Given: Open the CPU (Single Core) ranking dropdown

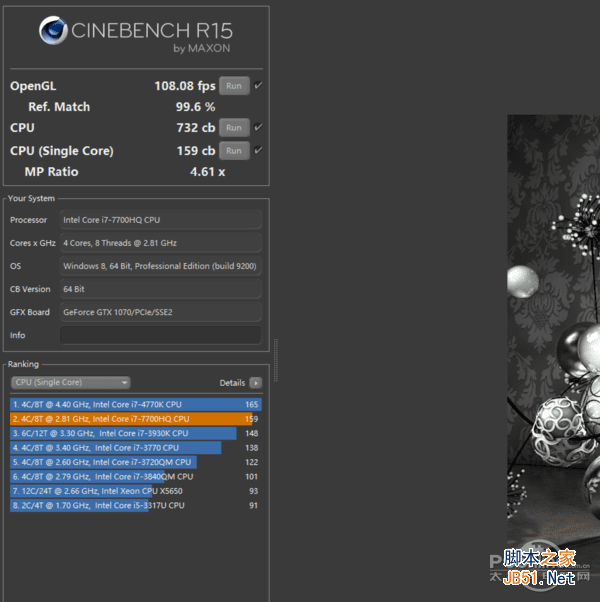Looking at the screenshot, I should (x=71, y=382).
